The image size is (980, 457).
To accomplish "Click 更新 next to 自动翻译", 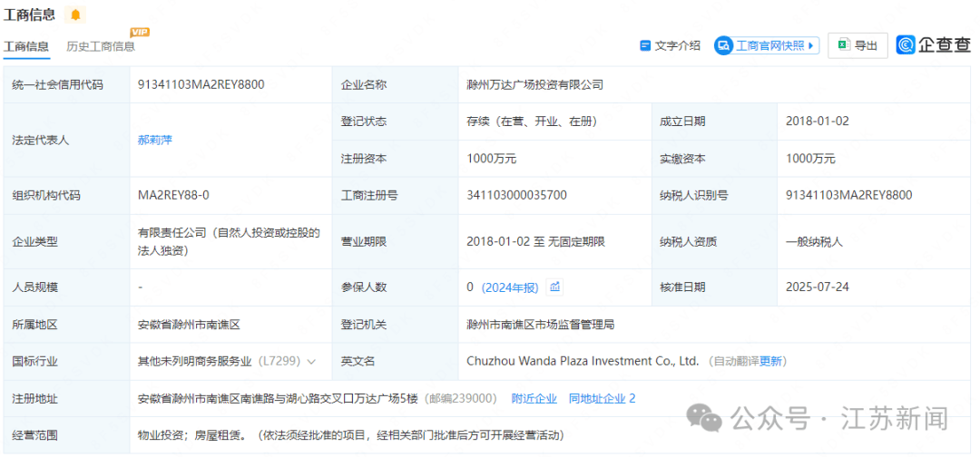I will coord(770,362).
